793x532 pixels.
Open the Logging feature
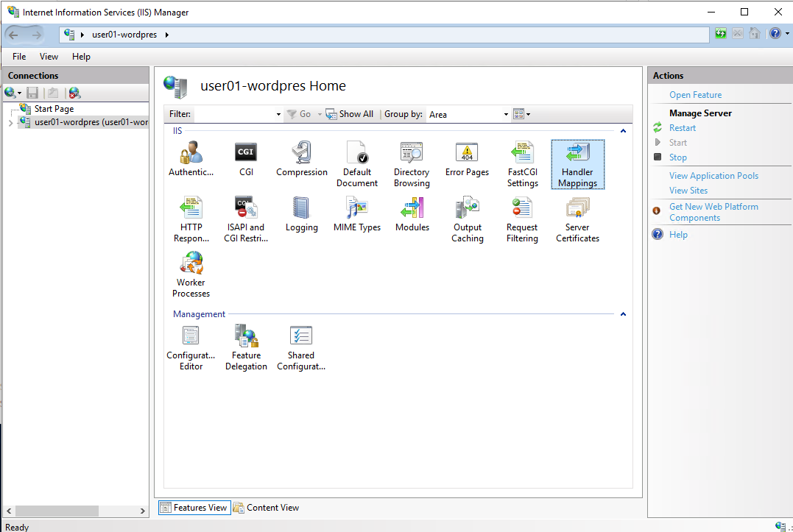pyautogui.click(x=301, y=214)
